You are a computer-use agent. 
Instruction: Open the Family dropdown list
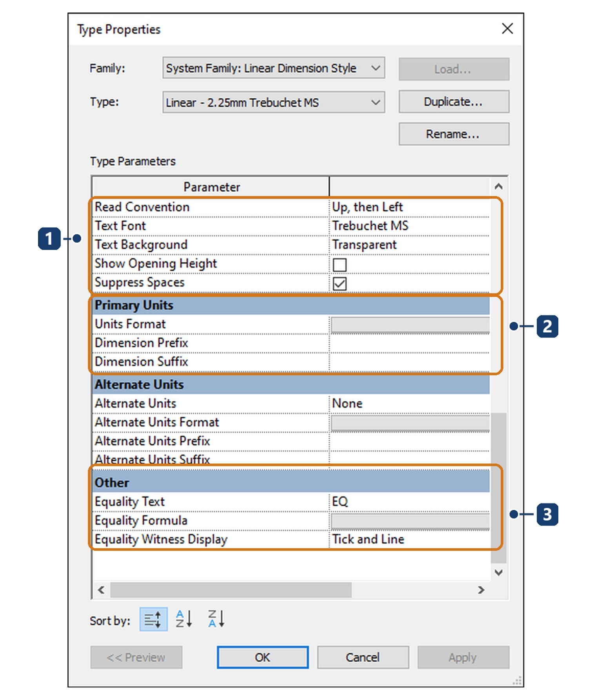274,68
